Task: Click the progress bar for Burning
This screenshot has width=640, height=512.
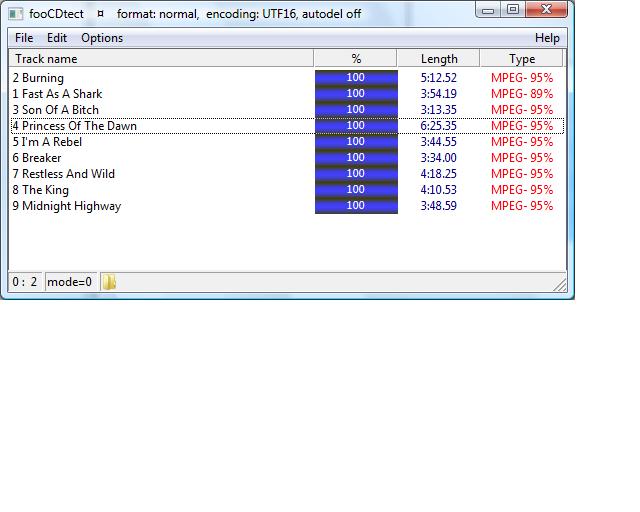Action: pos(356,78)
